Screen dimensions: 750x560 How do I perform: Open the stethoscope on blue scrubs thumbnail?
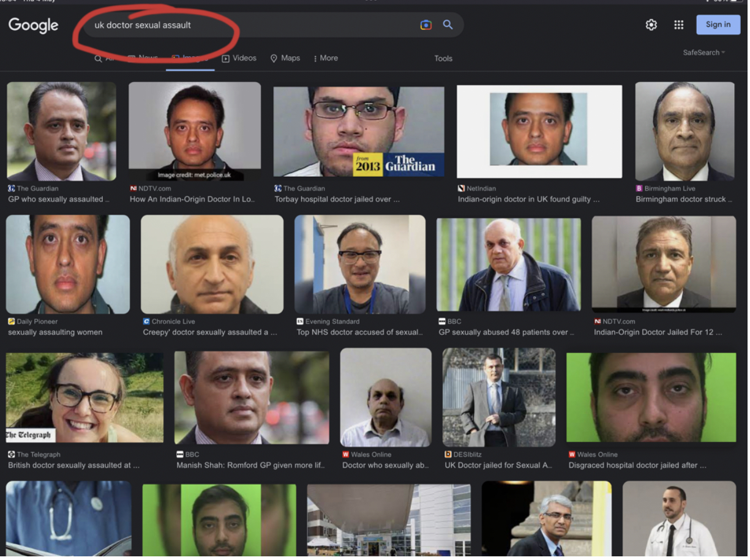click(69, 518)
